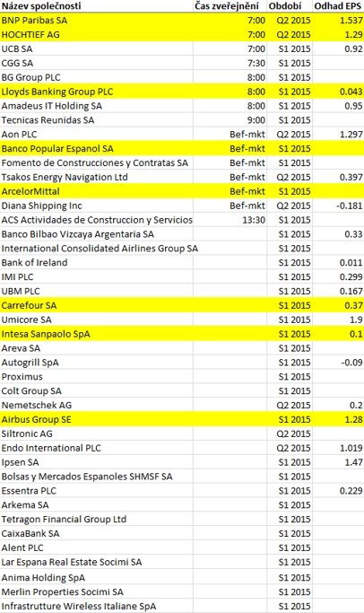
Task: Click the Čas zveřejnění column header
Action: coord(230,6)
